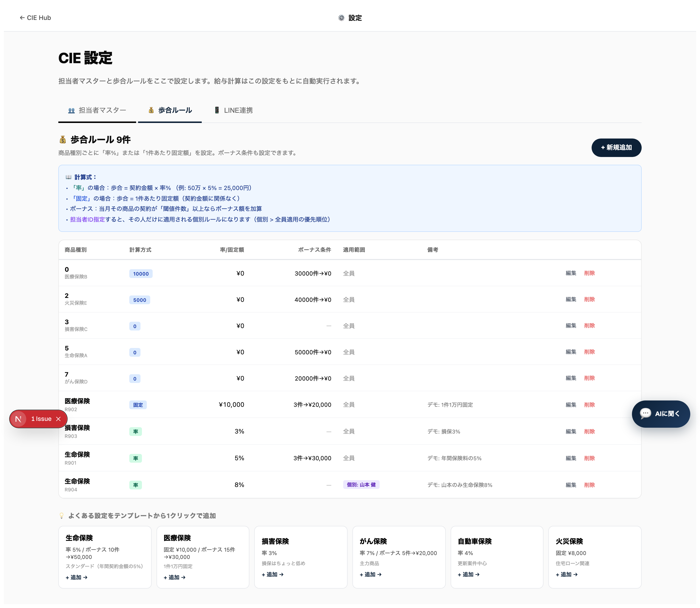The width and height of the screenshot is (700, 608).
Task: Delete the 医療保険 R902 rule
Action: click(x=589, y=405)
